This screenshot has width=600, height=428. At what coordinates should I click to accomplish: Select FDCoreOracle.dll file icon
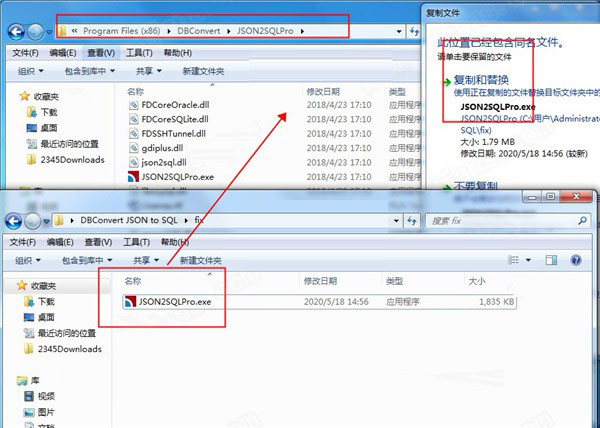(x=134, y=105)
